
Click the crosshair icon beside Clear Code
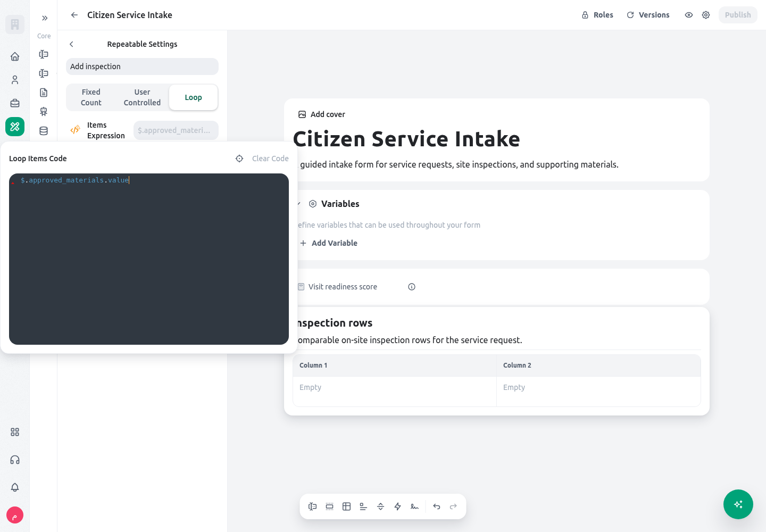pos(239,159)
